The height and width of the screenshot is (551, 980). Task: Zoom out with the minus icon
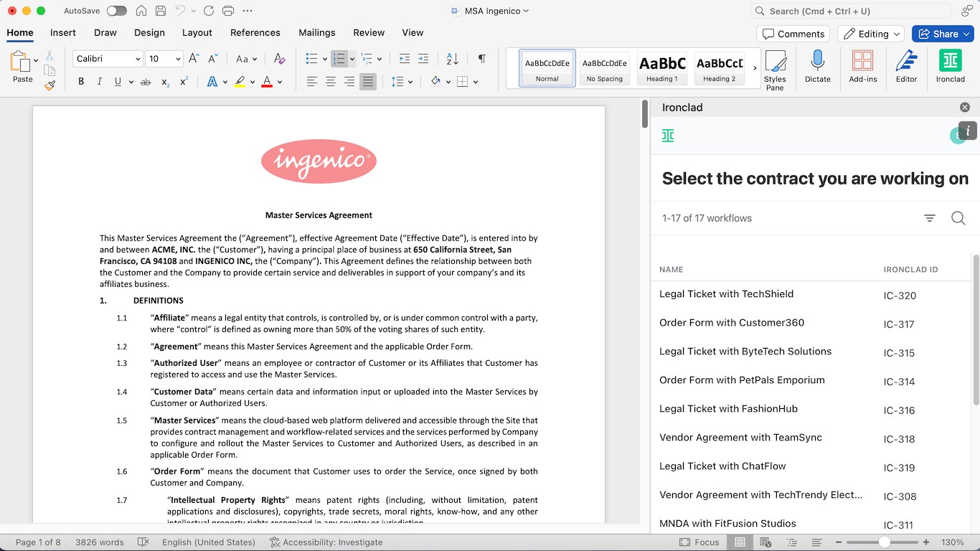[838, 542]
